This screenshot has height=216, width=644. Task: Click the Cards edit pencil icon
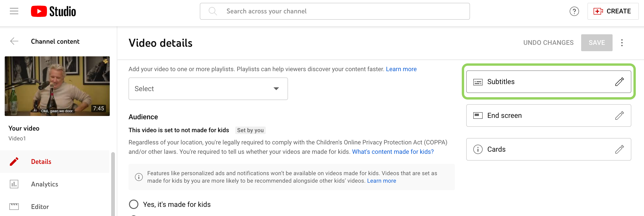pos(620,149)
